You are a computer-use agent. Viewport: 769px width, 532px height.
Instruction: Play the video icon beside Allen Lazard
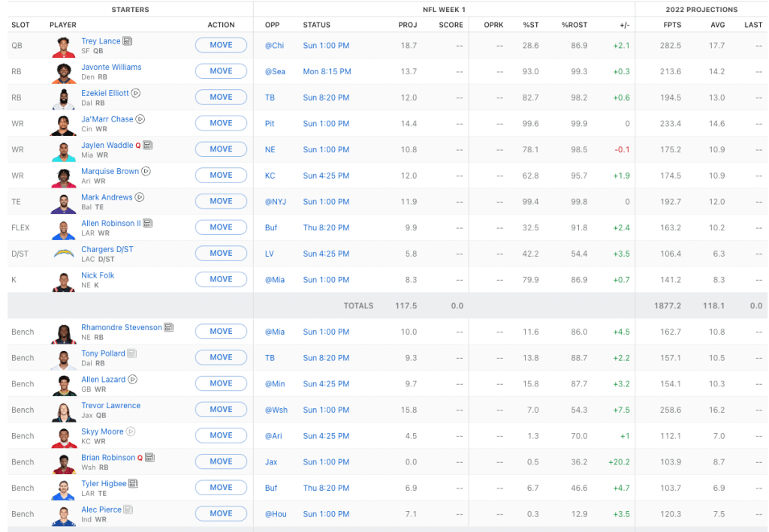click(x=132, y=380)
